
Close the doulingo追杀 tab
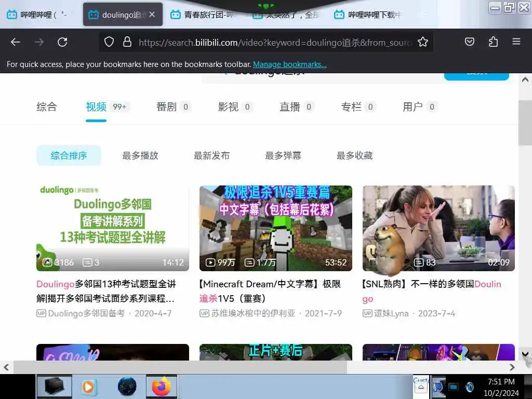click(x=152, y=14)
